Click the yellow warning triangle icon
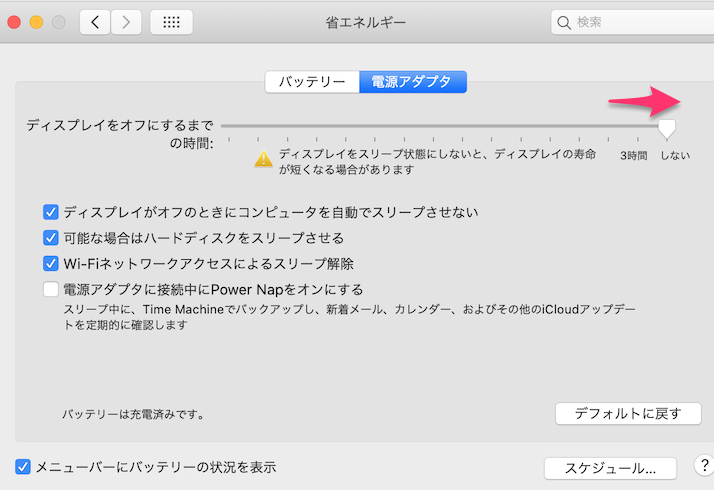Viewport: 714px width, 490px height. pyautogui.click(x=263, y=159)
